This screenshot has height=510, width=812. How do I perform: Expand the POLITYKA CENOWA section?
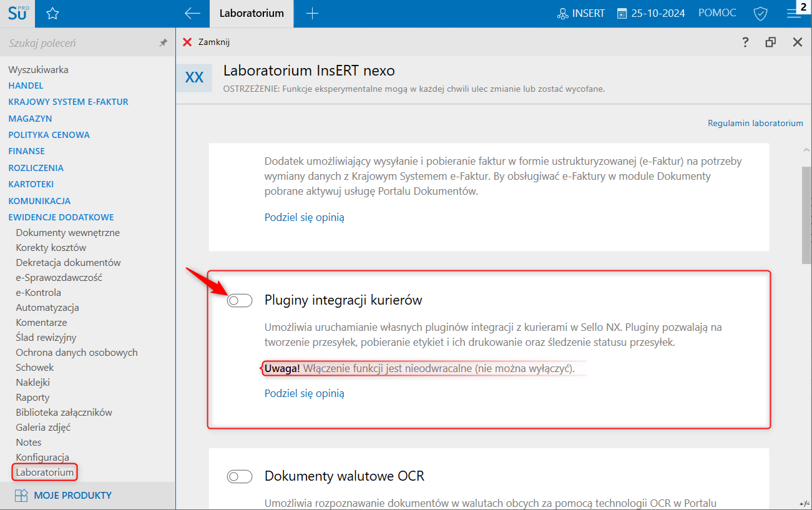[x=49, y=135]
